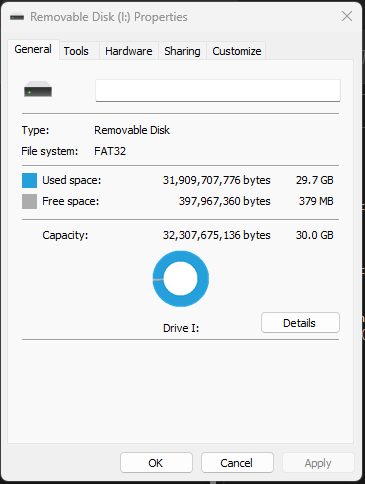Open the Tools tab
The image size is (365, 484).
pyautogui.click(x=76, y=51)
